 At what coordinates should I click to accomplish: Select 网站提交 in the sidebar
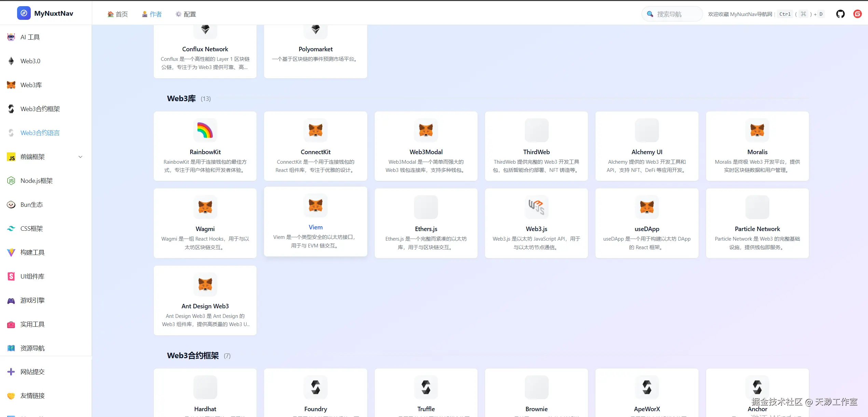coord(32,372)
